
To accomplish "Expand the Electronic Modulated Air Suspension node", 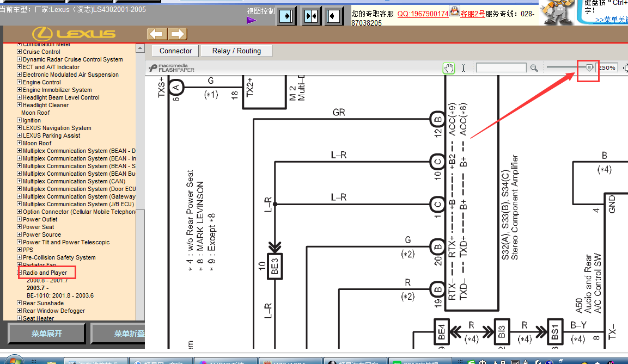I will pyautogui.click(x=19, y=75).
